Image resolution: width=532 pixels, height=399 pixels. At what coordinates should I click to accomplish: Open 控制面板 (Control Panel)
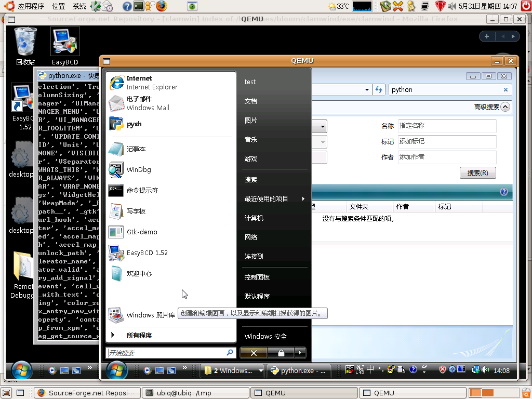[x=274, y=277]
